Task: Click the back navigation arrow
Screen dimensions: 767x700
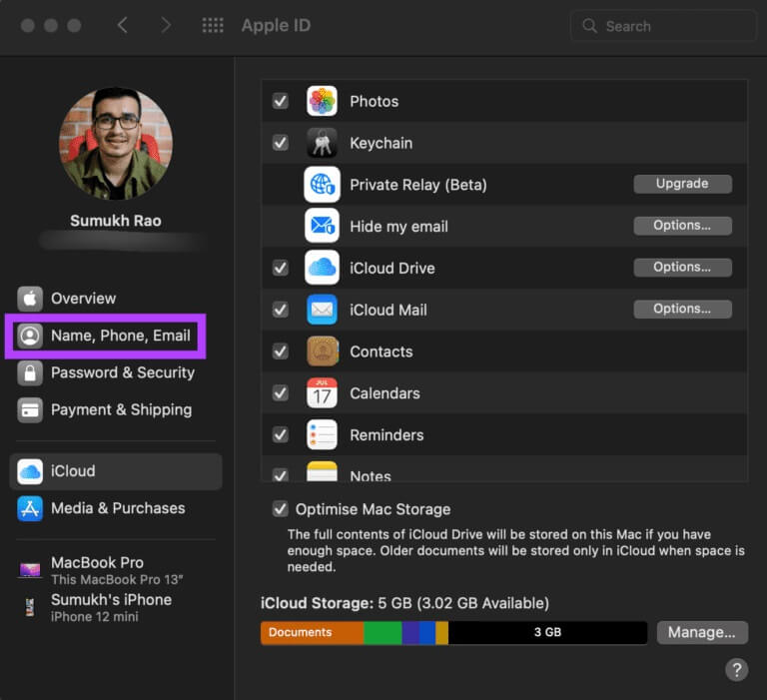Action: pos(122,25)
